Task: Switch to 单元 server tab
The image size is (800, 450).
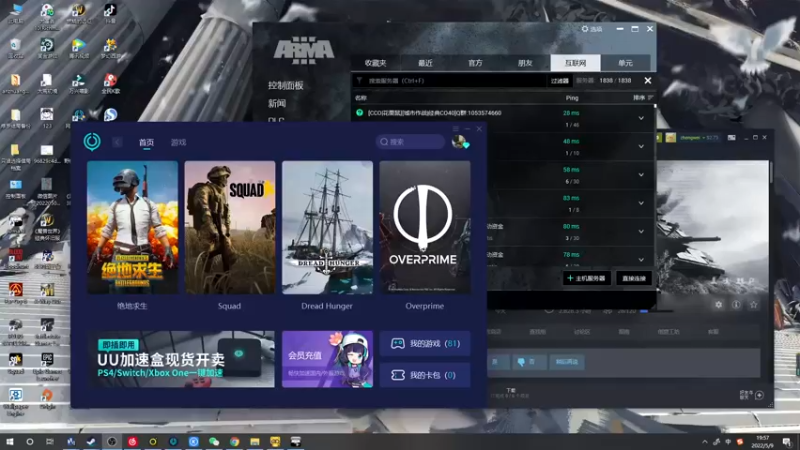Action: pyautogui.click(x=625, y=63)
